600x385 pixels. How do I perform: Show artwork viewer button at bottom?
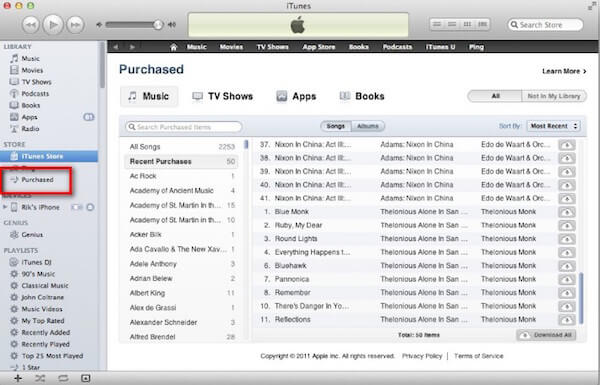[86, 378]
